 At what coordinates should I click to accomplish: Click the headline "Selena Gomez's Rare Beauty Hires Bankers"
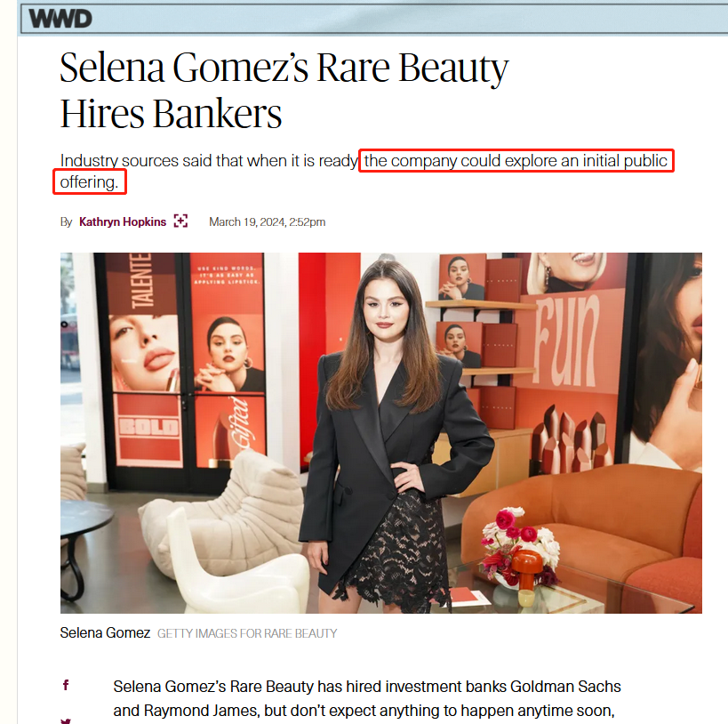coord(284,90)
